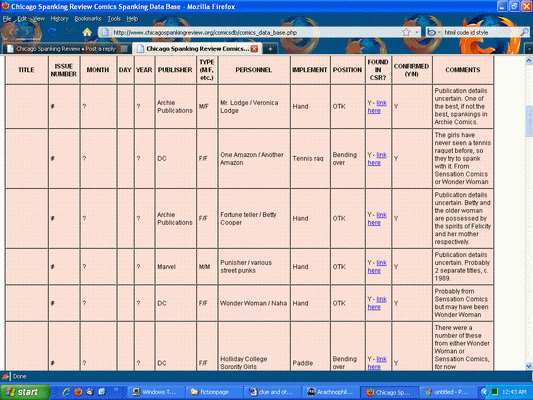This screenshot has width=533, height=400.
Task: Open the History menu
Action: [x=59, y=19]
